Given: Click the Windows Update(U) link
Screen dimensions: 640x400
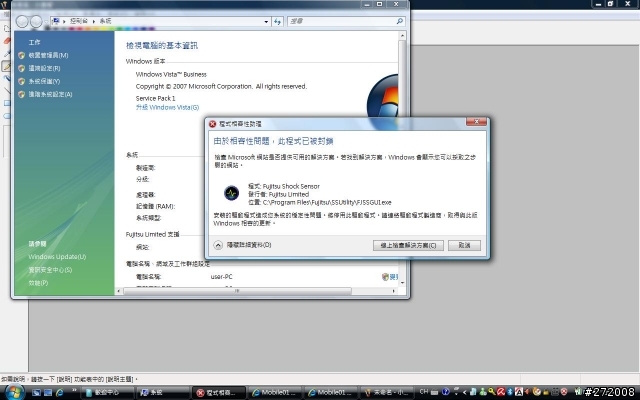Looking at the screenshot, I should pyautogui.click(x=57, y=257).
